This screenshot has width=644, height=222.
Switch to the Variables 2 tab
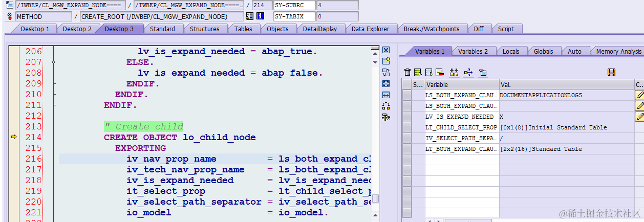click(473, 51)
